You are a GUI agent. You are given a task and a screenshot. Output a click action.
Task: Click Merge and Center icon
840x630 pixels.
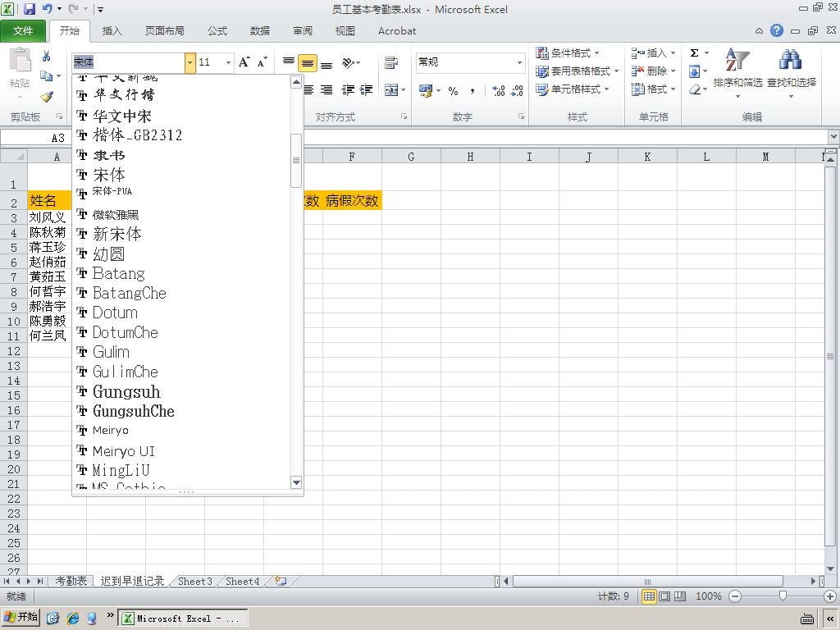point(391,90)
